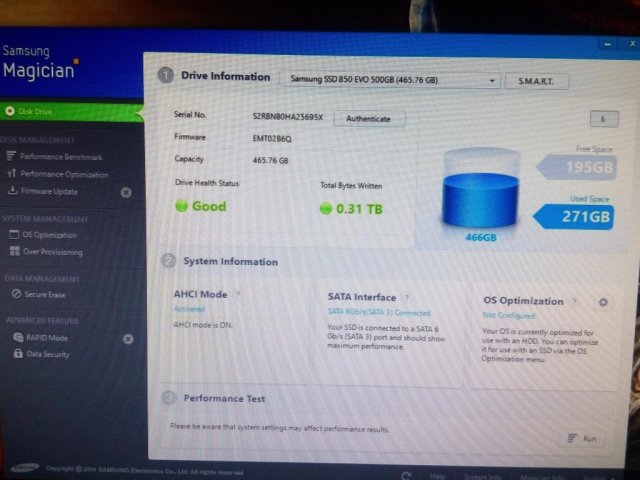Select the Disk Drive tab
The height and width of the screenshot is (480, 640).
(36, 111)
